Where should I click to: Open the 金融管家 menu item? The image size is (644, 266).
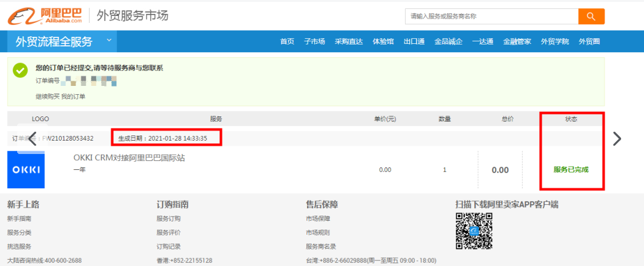517,41
